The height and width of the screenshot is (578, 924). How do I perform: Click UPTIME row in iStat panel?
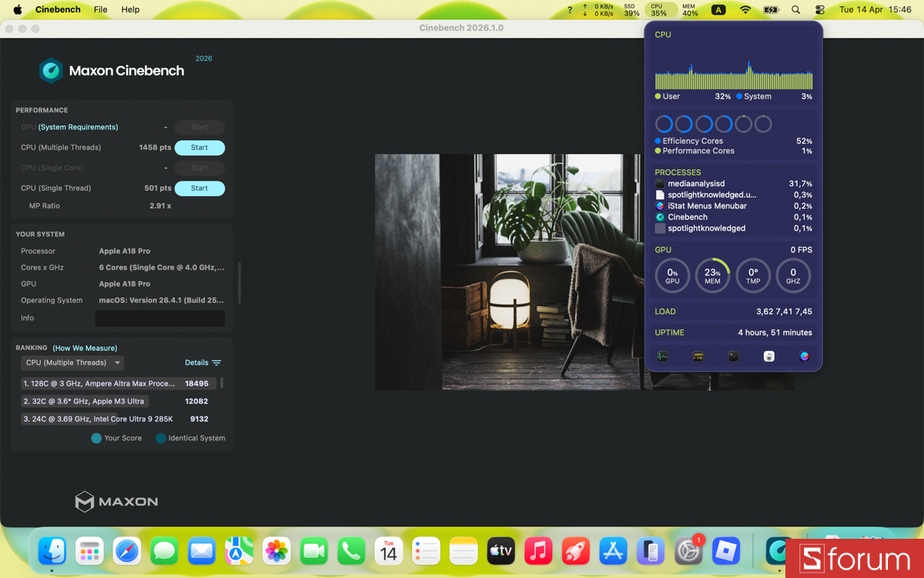[733, 332]
